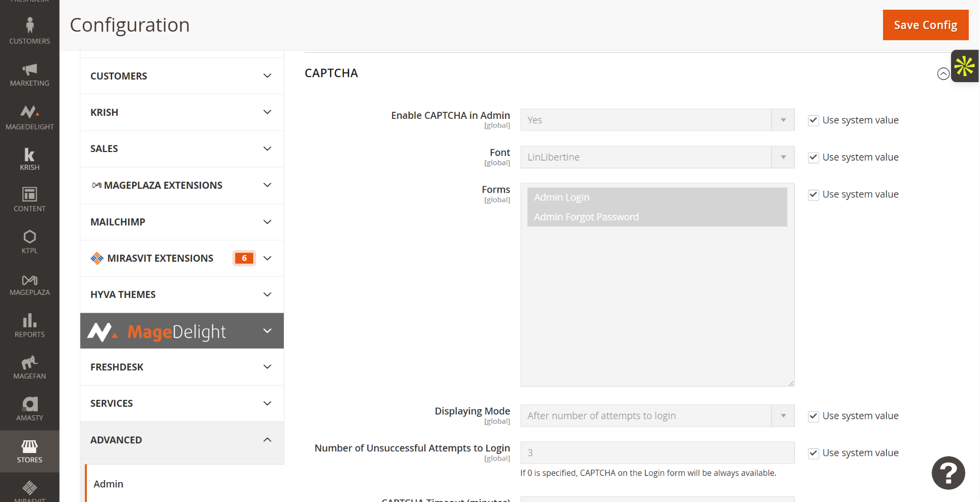Open the Krish sidebar menu
The height and width of the screenshot is (502, 980).
[x=30, y=159]
